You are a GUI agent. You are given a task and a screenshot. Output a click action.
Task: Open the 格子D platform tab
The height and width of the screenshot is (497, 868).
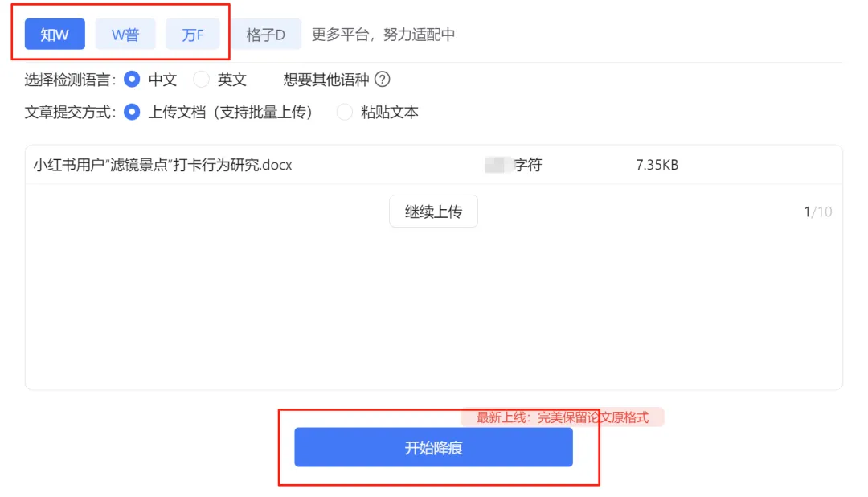(x=266, y=35)
